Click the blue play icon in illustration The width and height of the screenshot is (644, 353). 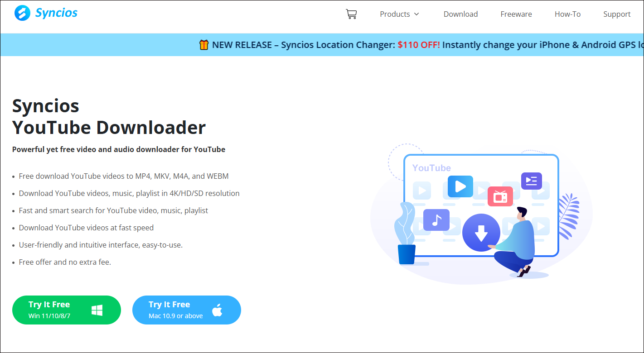pyautogui.click(x=460, y=186)
